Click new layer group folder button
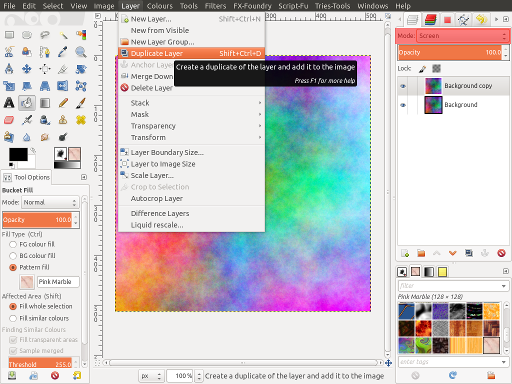The height and width of the screenshot is (384, 512). (x=421, y=253)
